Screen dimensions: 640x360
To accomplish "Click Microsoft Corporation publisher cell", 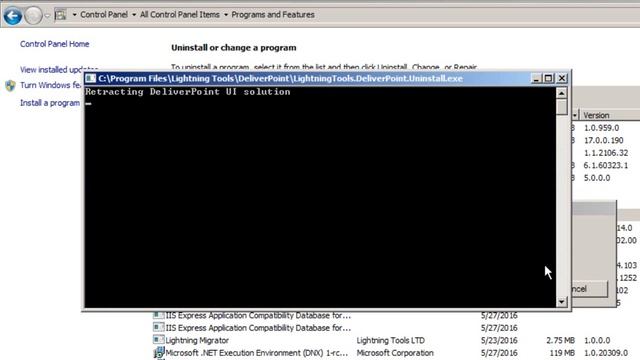I will pos(395,353).
